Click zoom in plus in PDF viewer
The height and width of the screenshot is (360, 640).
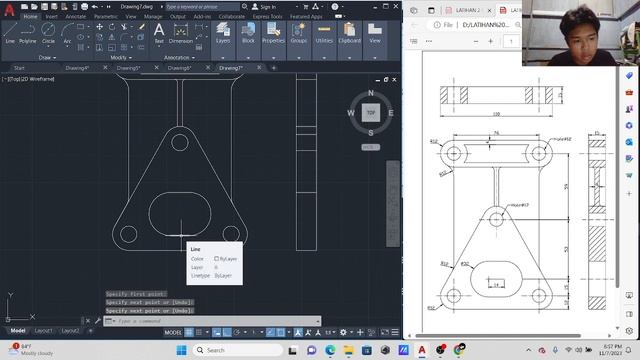491,41
